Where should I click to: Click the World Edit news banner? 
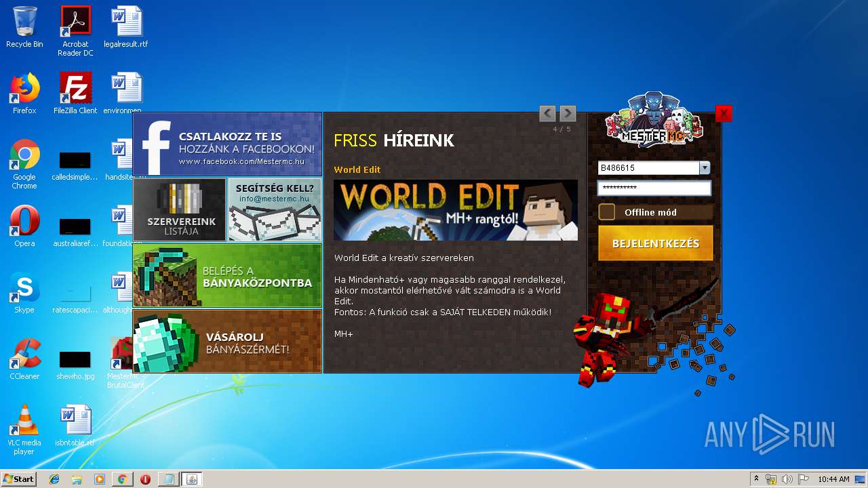[456, 210]
